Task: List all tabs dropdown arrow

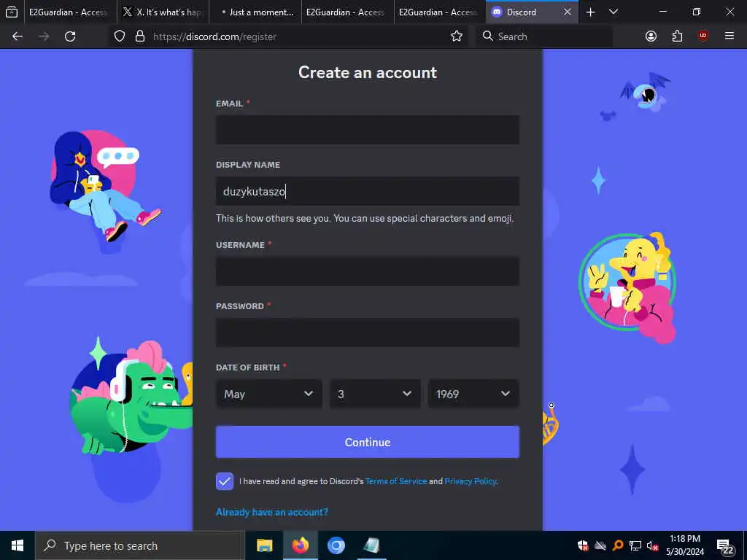Action: [614, 12]
